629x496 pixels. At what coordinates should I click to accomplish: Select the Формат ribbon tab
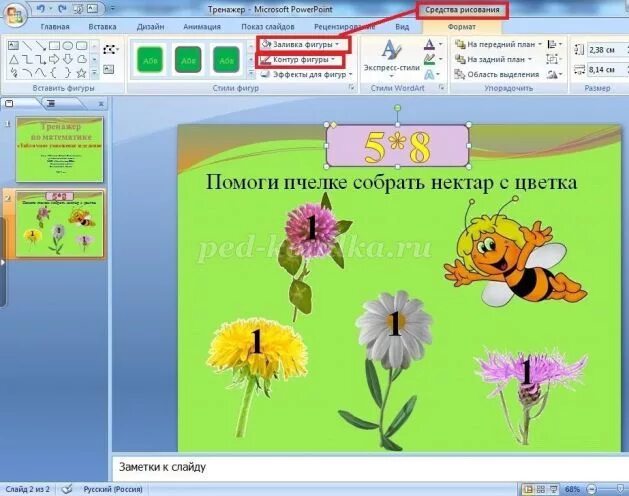tap(462, 27)
